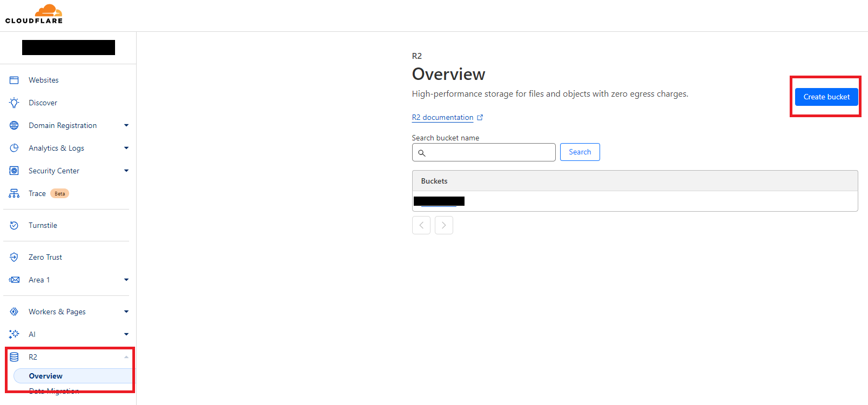The image size is (868, 405).
Task: Open the redacted bucket name link
Action: 439,201
